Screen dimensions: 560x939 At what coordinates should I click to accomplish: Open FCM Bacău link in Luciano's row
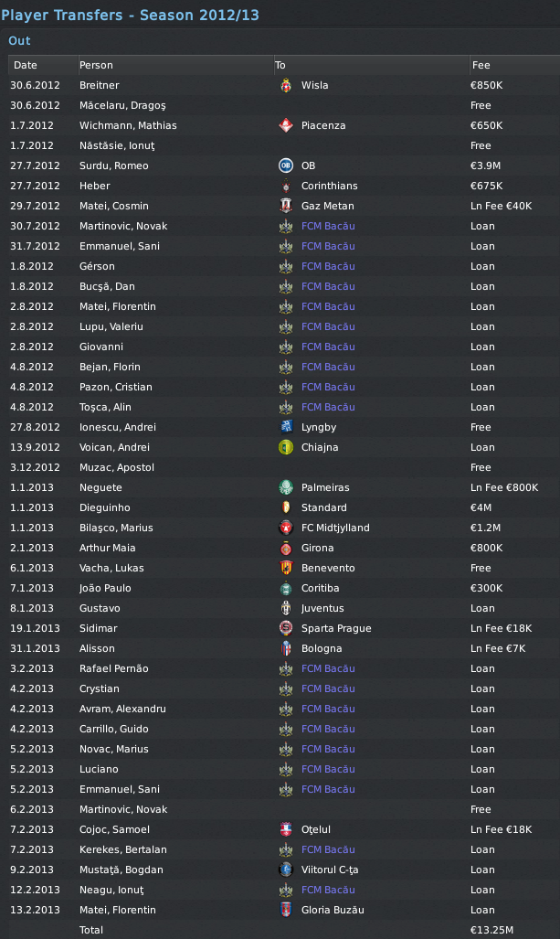coord(328,769)
